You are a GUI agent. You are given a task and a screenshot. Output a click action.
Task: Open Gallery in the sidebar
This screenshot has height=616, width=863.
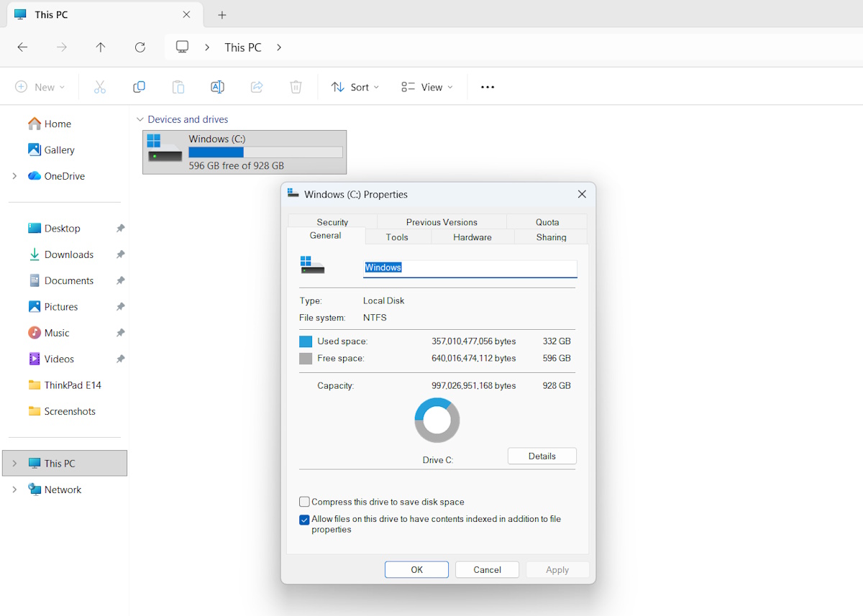pyautogui.click(x=51, y=150)
